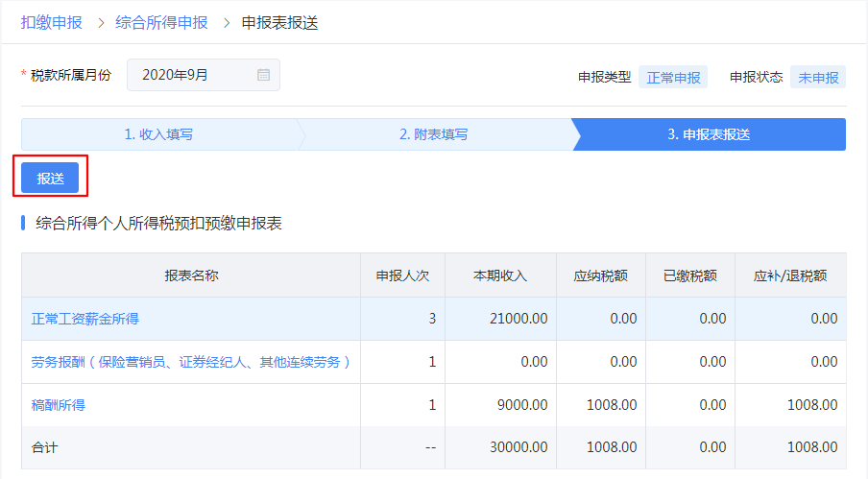This screenshot has width=868, height=479.
Task: Click the calendar icon in the month field
Action: [263, 75]
